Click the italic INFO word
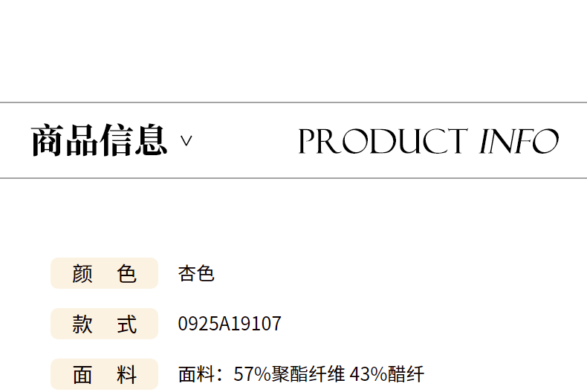Viewport: 587px width, 392px height. click(x=519, y=141)
